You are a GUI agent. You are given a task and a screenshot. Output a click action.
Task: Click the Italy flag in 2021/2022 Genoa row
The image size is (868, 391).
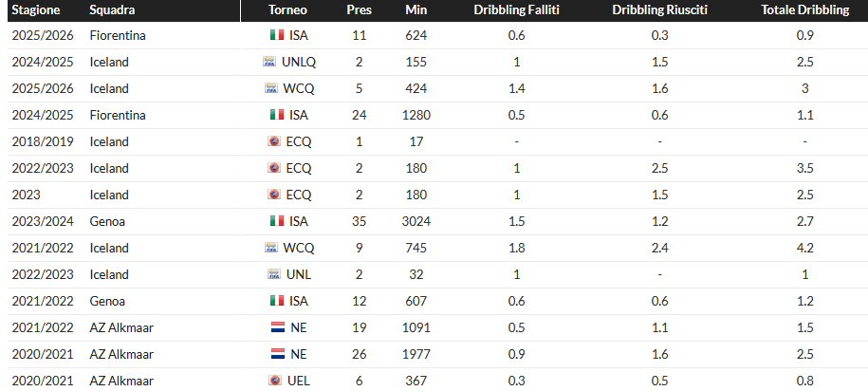(x=277, y=301)
